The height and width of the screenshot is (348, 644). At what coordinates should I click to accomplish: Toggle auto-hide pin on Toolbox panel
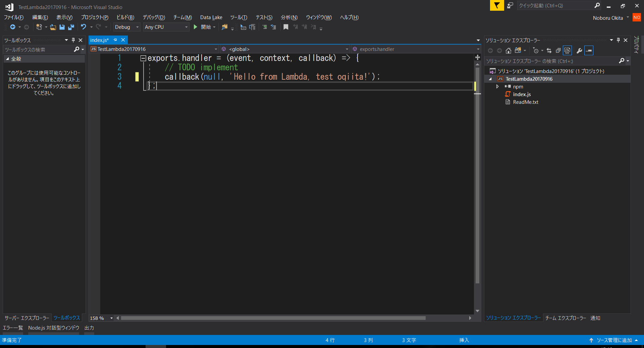coord(73,40)
